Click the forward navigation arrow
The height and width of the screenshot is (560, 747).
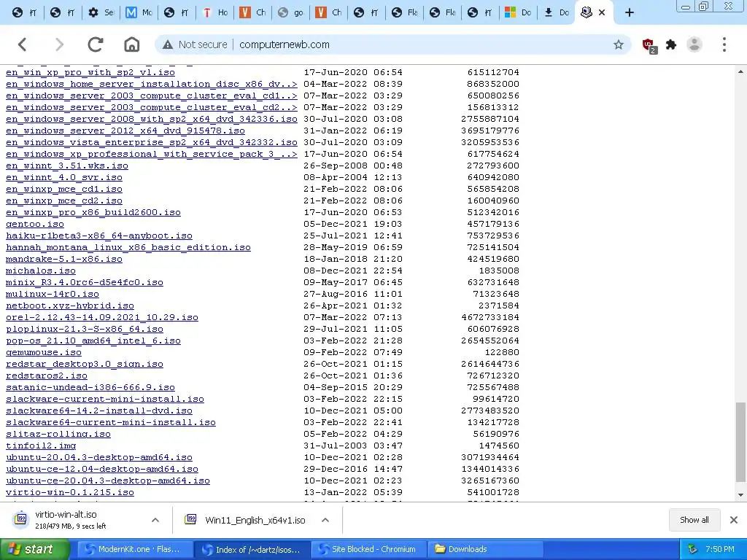59,44
